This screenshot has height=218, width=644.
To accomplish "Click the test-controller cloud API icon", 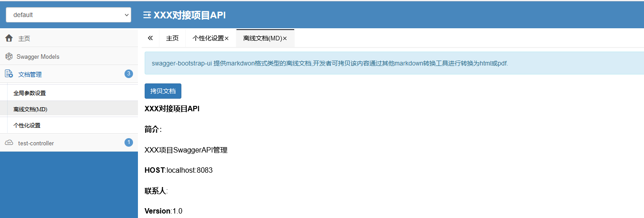I will click(9, 143).
